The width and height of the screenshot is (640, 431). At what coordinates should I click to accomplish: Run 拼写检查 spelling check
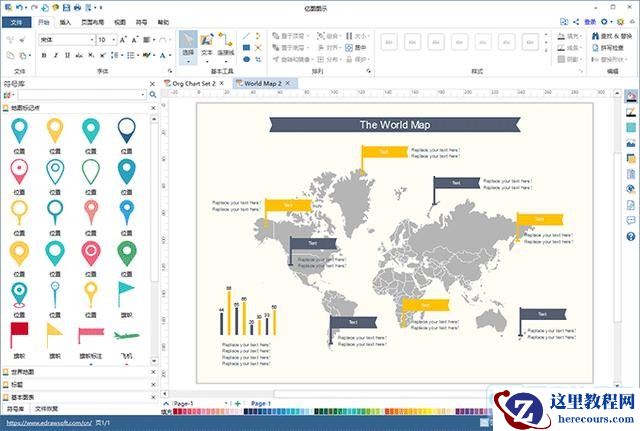[x=608, y=48]
